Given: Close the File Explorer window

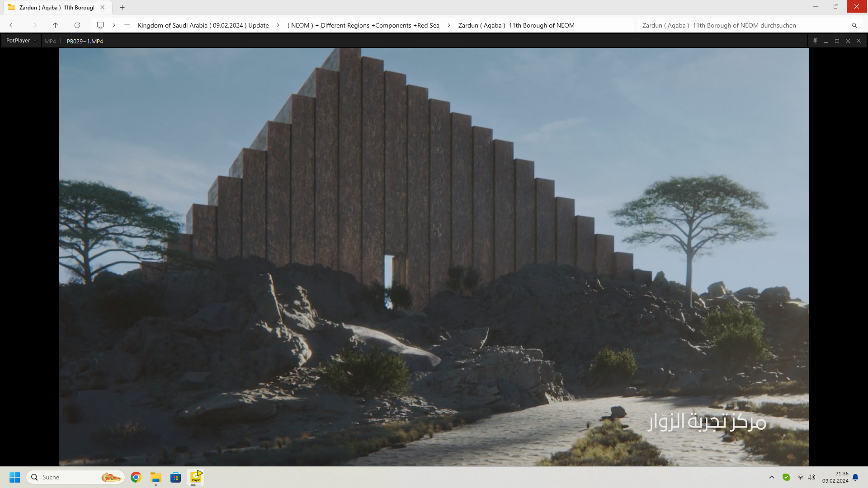Looking at the screenshot, I should (x=857, y=6).
